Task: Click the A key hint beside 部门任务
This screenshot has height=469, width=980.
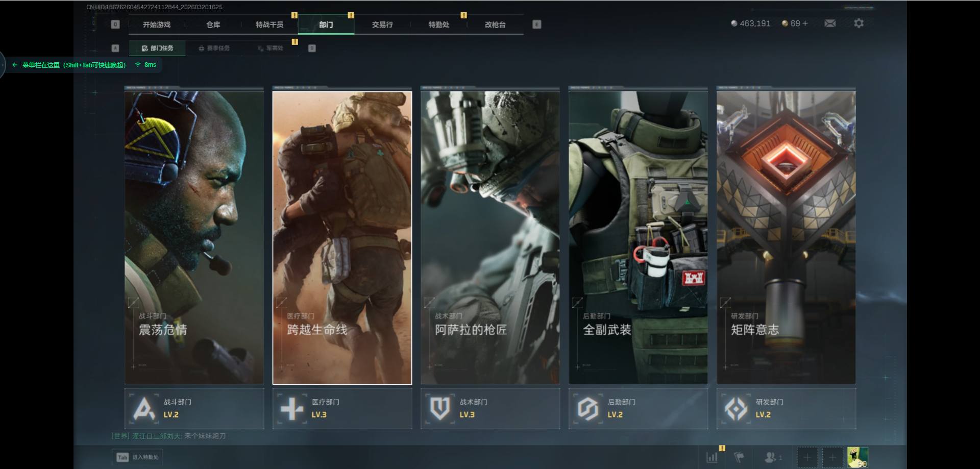Action: (x=115, y=48)
